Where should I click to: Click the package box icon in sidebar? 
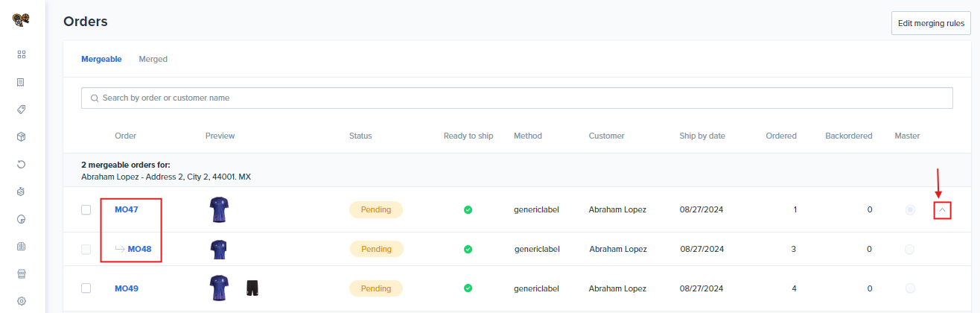click(x=22, y=137)
